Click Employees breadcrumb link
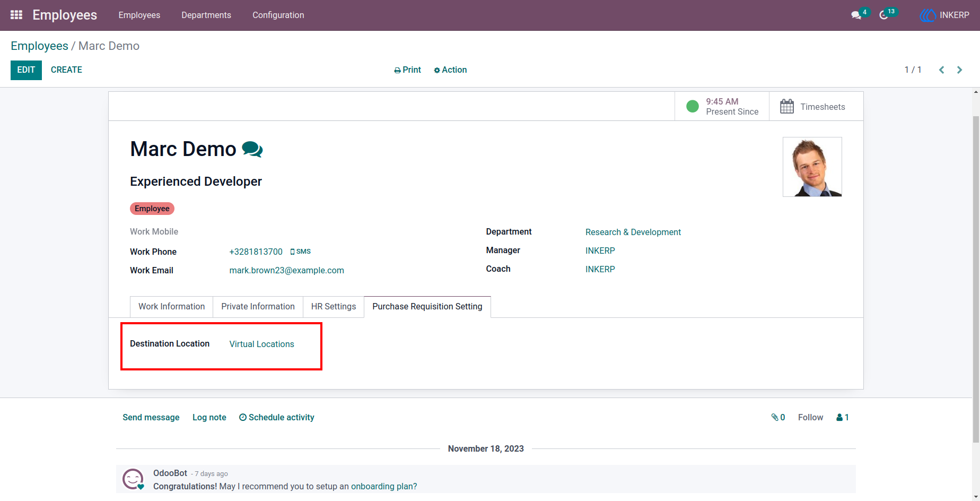This screenshot has height=501, width=980. coord(39,46)
